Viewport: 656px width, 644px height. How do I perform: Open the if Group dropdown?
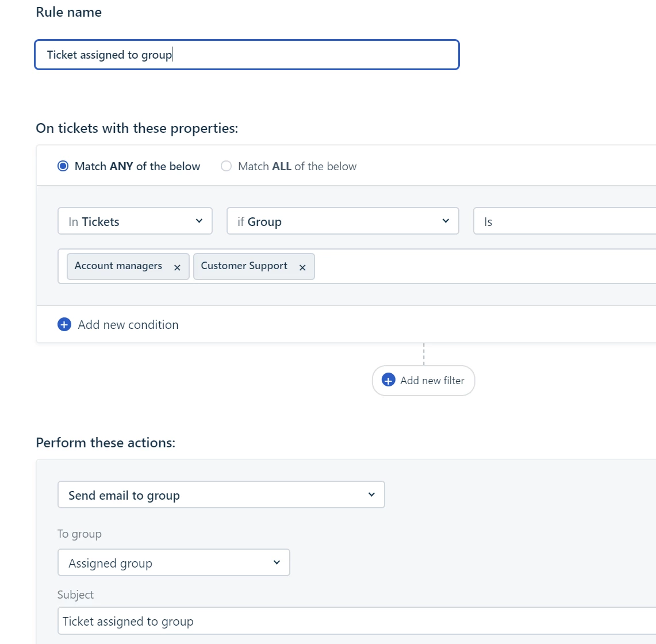(343, 221)
